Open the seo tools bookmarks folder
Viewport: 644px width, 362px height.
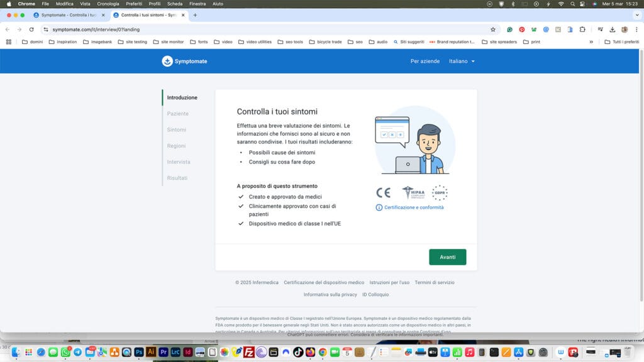tap(290, 42)
